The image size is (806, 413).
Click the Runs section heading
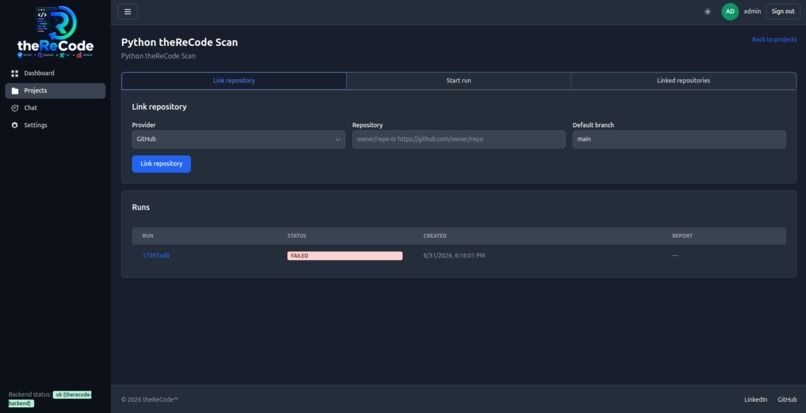(x=141, y=207)
